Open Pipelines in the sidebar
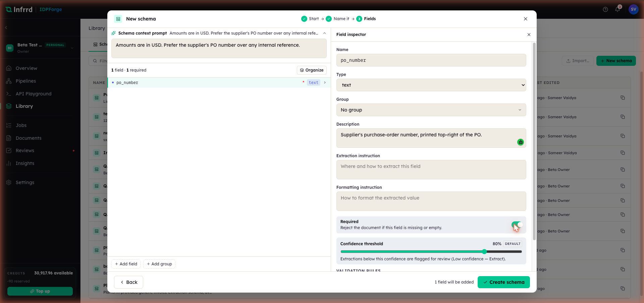Viewport: 644px width, 303px height. pos(26,81)
